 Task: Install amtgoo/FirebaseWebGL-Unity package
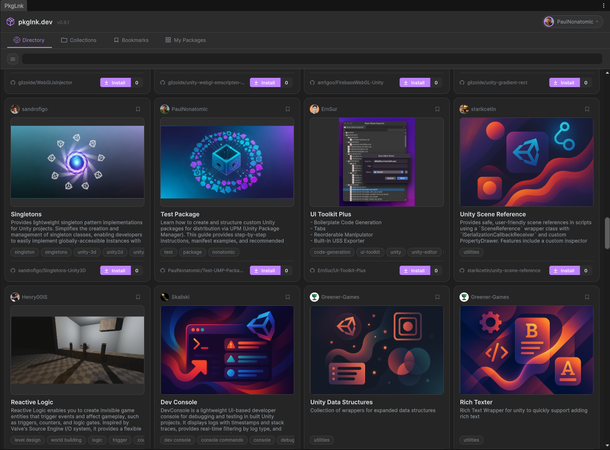click(x=415, y=82)
